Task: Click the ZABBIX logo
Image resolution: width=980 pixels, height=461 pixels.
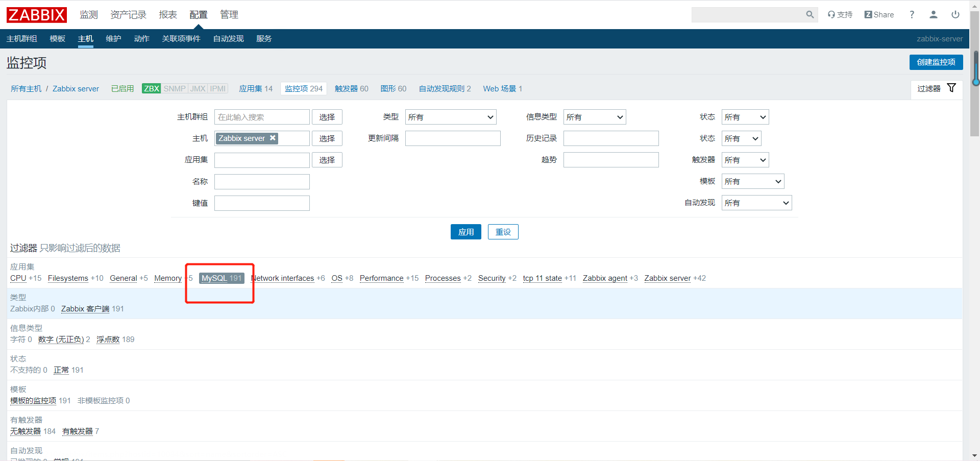Action: pyautogui.click(x=37, y=15)
